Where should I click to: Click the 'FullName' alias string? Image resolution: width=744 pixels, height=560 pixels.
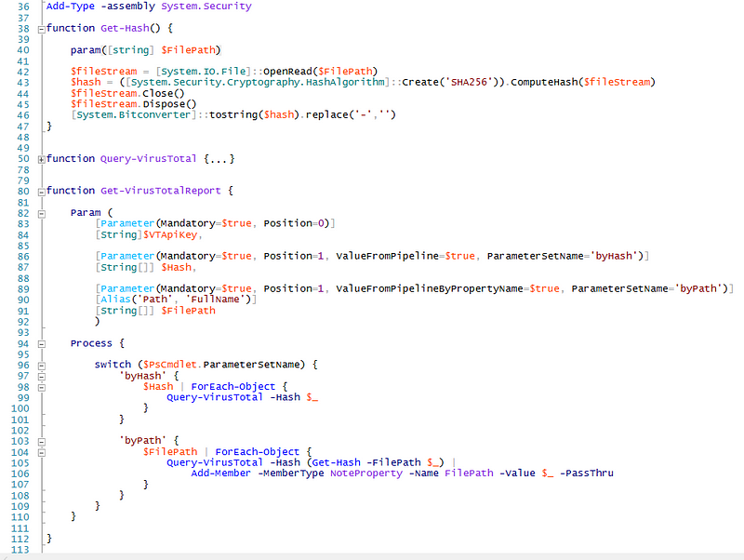tap(215, 300)
